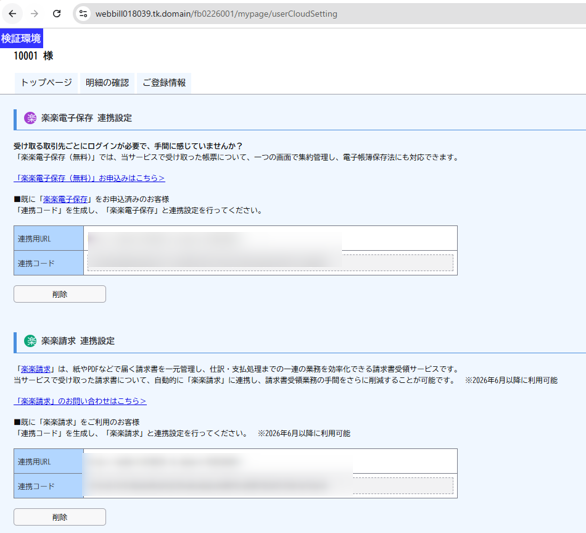Click the green 楽楽請求 logo icon

30,341
